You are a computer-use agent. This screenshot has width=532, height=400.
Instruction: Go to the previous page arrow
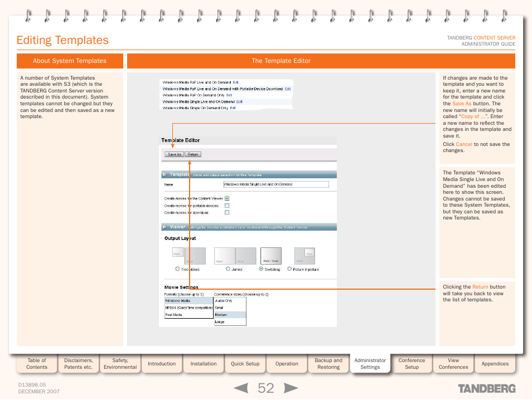[241, 388]
